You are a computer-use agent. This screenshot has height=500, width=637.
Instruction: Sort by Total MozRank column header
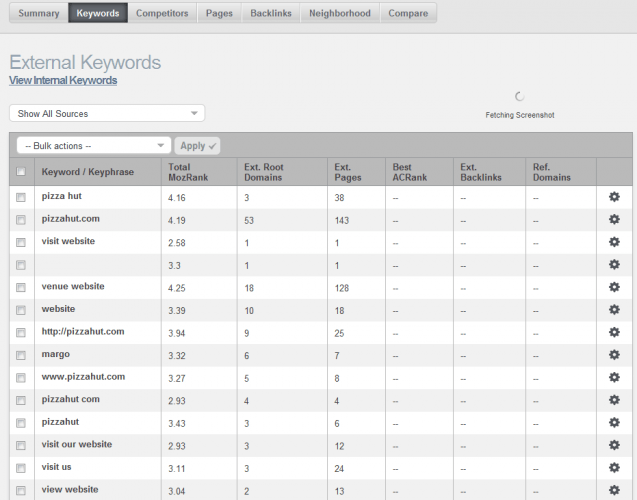coord(188,172)
